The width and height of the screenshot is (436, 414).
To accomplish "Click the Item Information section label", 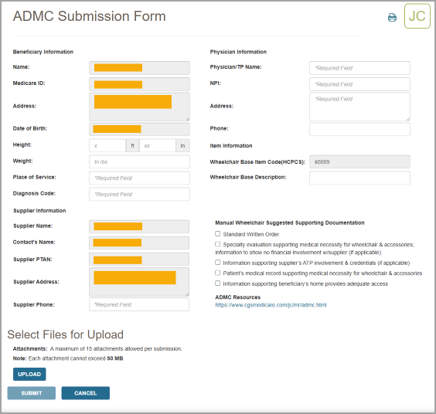I will [x=231, y=146].
